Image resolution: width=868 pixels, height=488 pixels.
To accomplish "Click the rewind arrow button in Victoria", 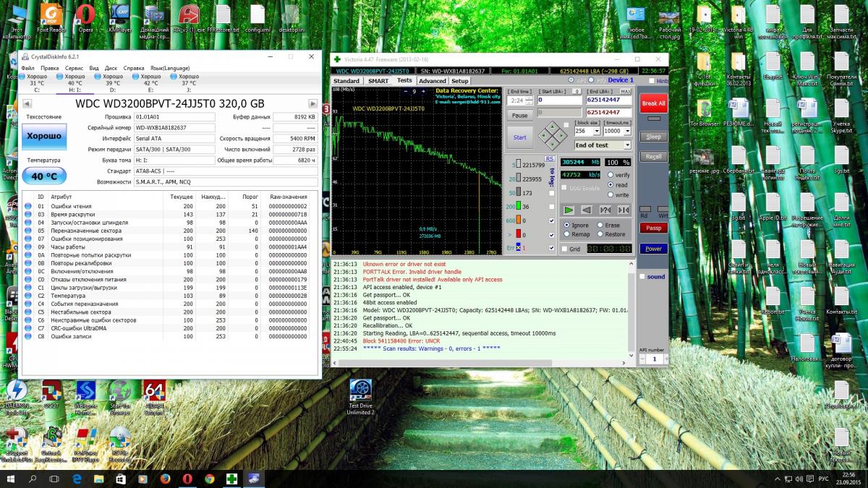I will click(587, 210).
